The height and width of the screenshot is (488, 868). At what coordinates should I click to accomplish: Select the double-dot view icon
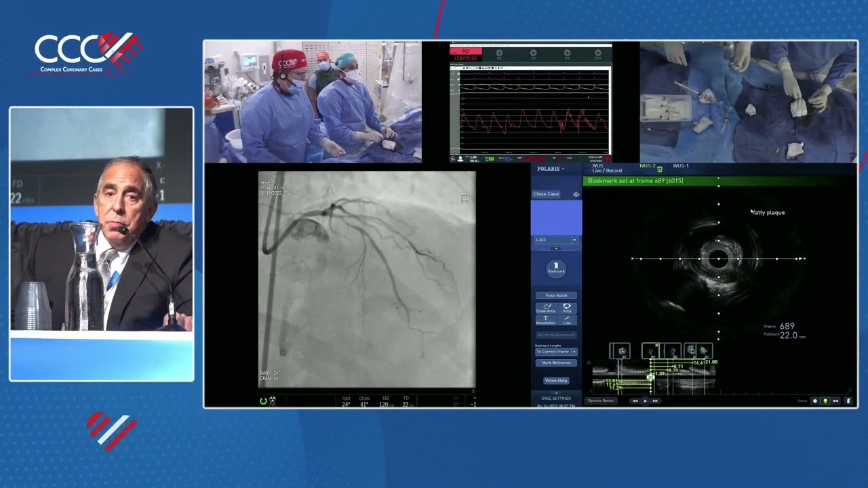click(x=835, y=401)
